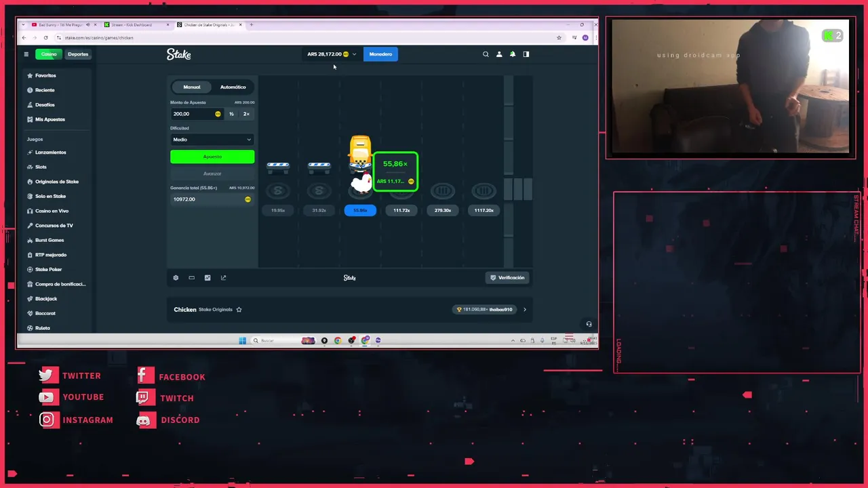
Task: Double bet with 2× button
Action: (246, 114)
